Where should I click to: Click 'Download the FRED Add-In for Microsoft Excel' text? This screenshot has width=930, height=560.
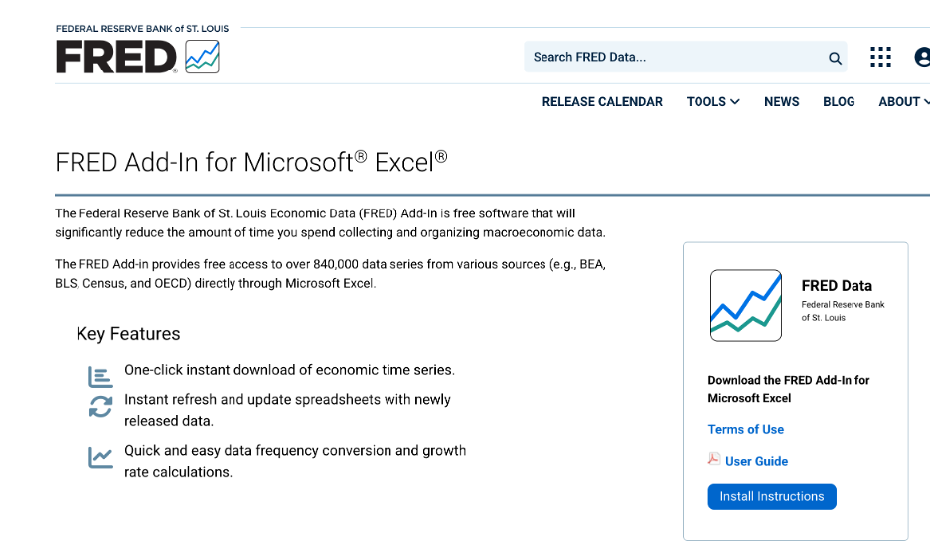tap(788, 389)
